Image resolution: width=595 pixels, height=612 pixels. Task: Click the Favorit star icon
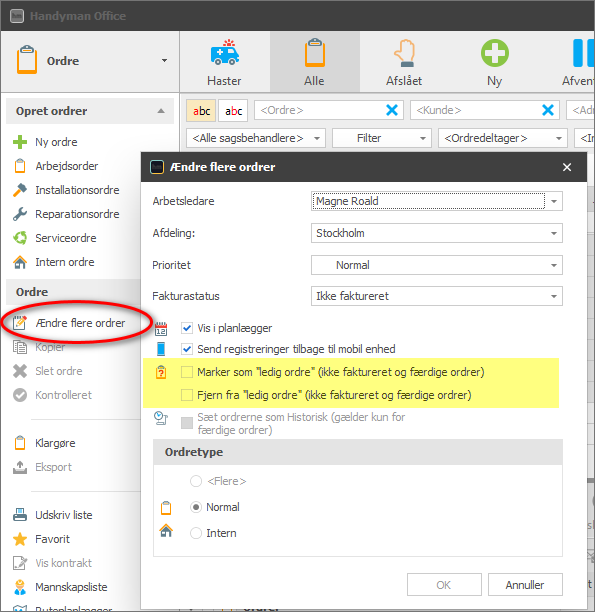(x=20, y=539)
